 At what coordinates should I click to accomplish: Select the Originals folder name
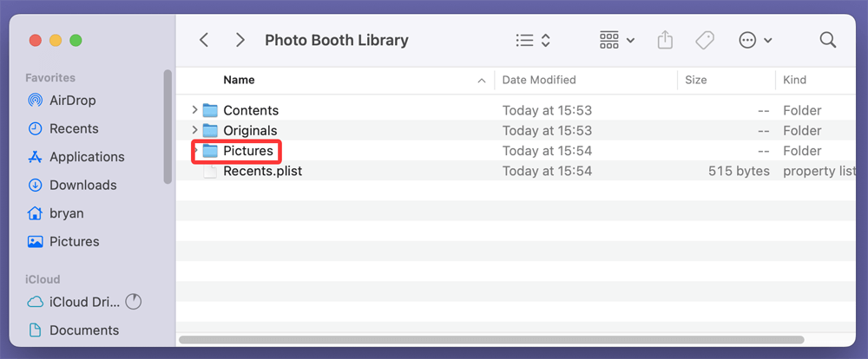click(250, 131)
